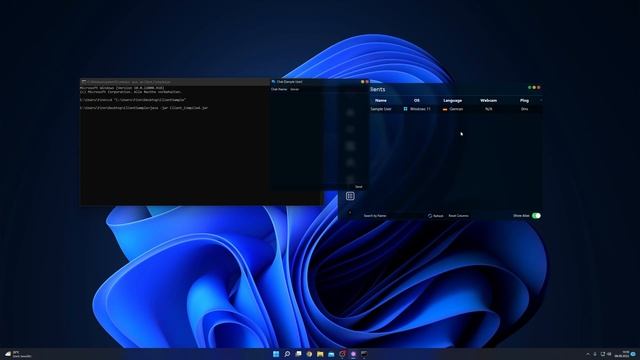
Task: Click the highlighted grid icon in Clients sidebar
Action: [x=350, y=196]
